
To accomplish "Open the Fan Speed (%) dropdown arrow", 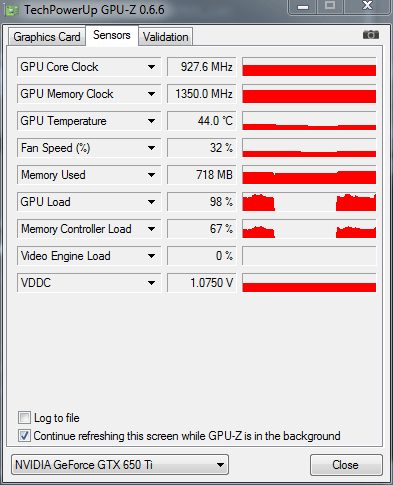I will [151, 148].
